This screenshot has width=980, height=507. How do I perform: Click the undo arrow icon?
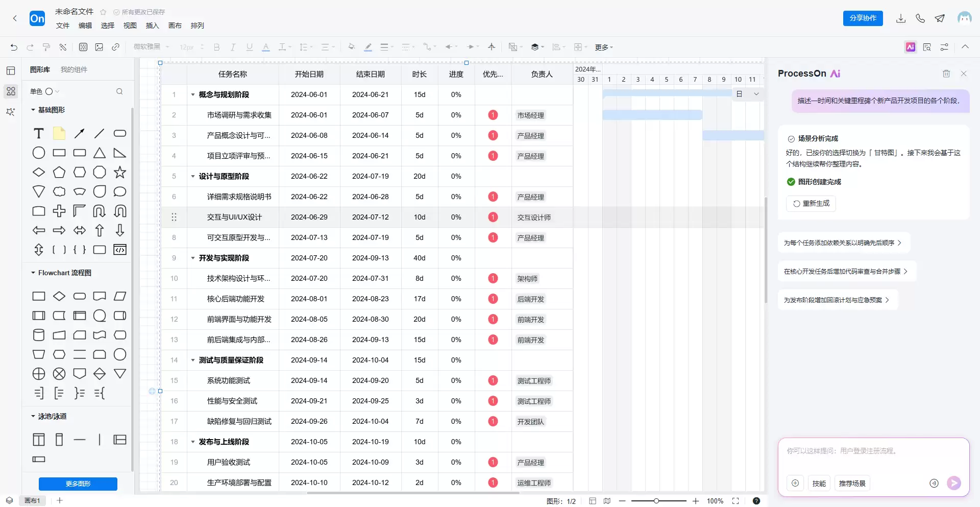click(x=14, y=47)
